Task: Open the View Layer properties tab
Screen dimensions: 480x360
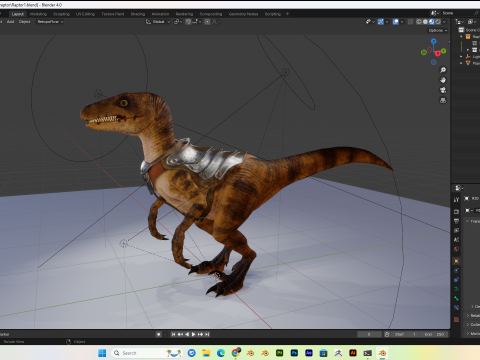Action: (456, 230)
